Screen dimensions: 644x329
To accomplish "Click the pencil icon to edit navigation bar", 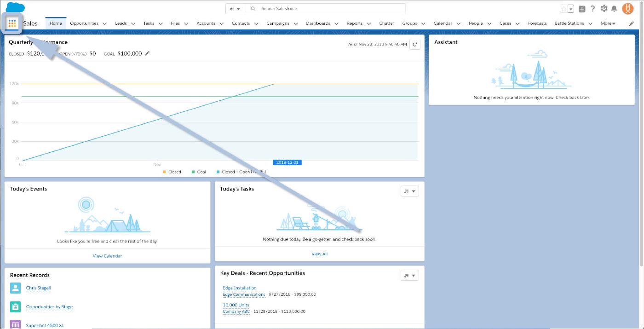I will click(x=631, y=23).
